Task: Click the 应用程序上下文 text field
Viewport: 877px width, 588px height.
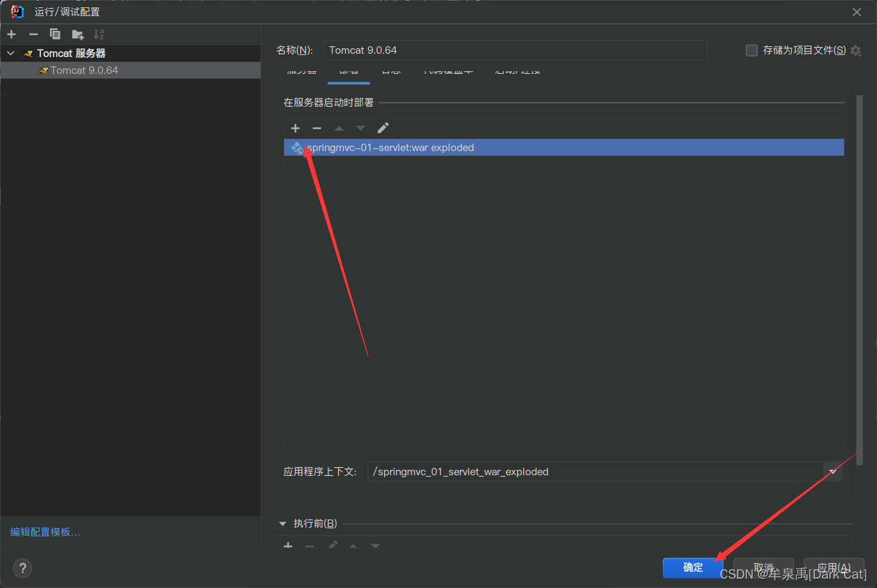Action: point(595,472)
